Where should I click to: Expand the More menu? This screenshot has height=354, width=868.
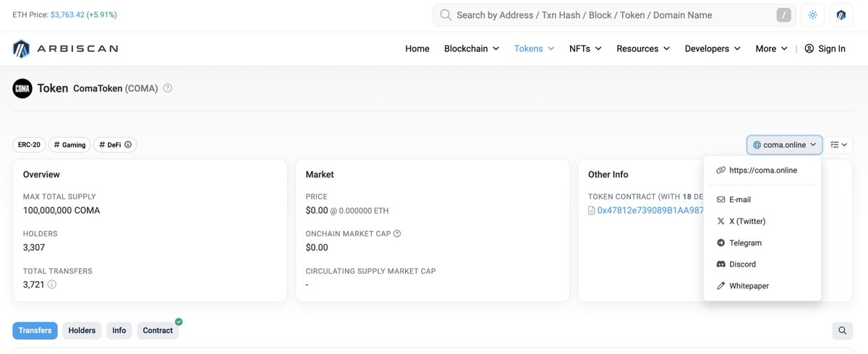(771, 48)
